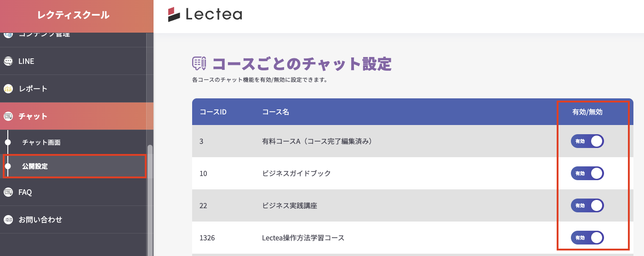Screen dimensions: 644x256
Task: Open the チャット画面 submenu item
Action: click(x=41, y=142)
